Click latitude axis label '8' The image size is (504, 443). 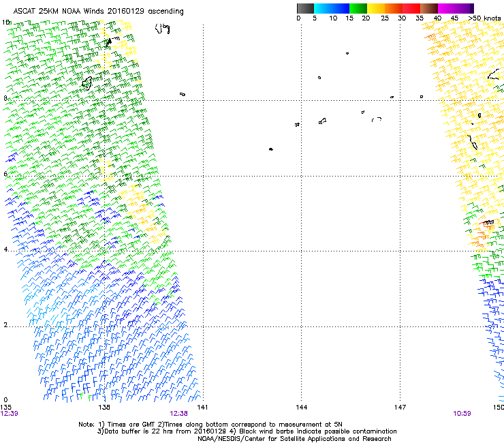click(x=5, y=98)
